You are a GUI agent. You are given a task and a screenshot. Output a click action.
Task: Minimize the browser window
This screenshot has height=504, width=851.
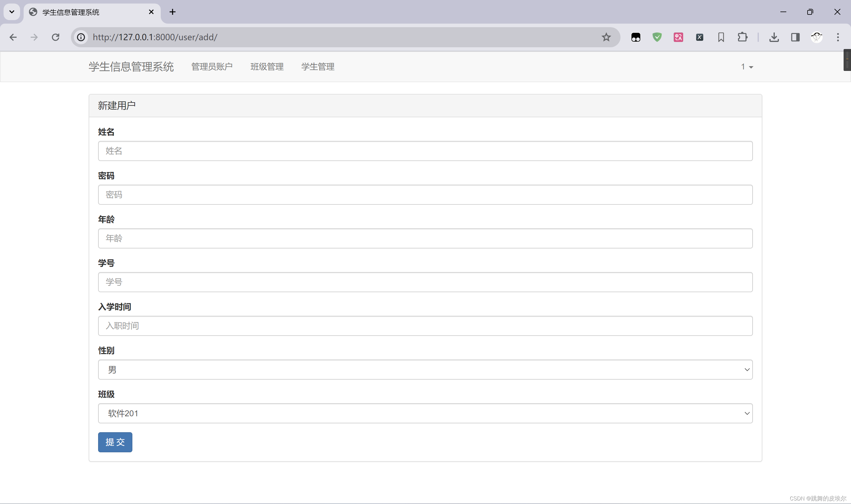pyautogui.click(x=783, y=12)
